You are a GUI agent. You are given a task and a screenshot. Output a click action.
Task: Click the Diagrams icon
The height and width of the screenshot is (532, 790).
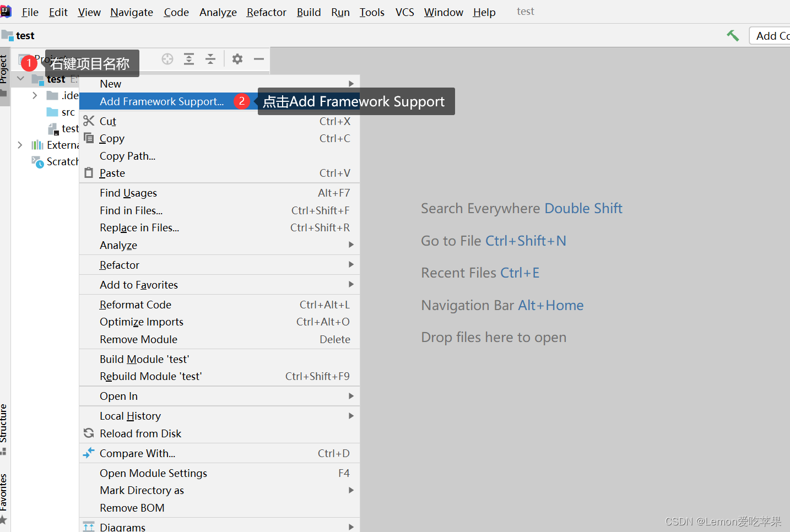pos(89,526)
